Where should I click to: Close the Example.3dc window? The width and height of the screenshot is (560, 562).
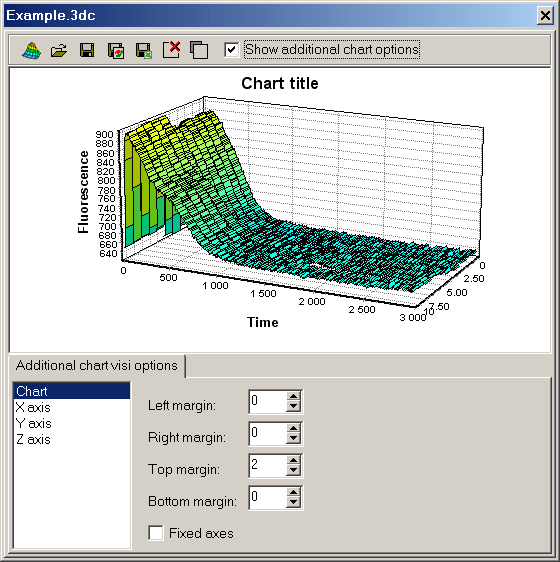(545, 16)
